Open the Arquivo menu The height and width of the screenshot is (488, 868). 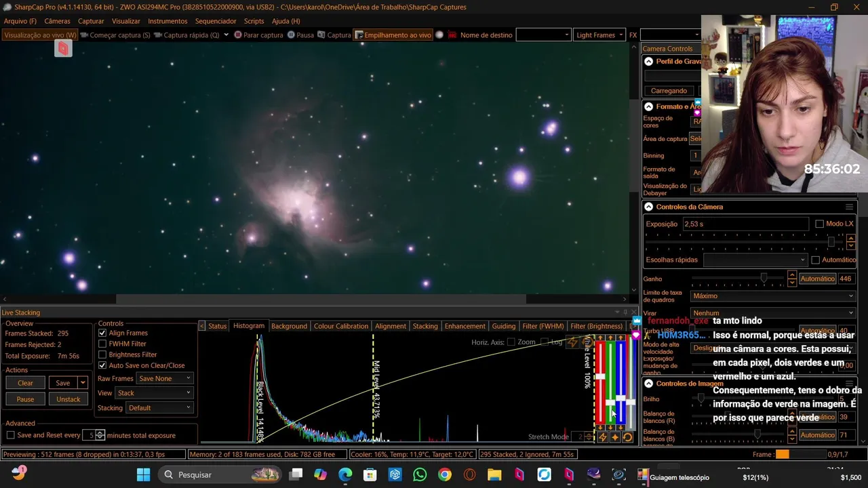(x=20, y=21)
